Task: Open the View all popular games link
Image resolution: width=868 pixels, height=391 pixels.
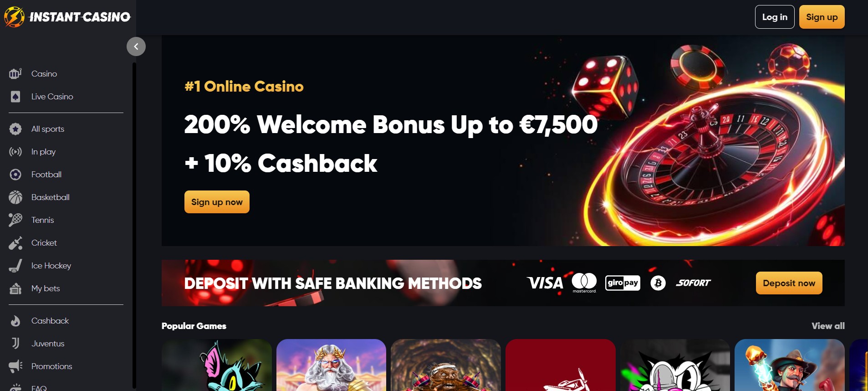Action: tap(828, 326)
